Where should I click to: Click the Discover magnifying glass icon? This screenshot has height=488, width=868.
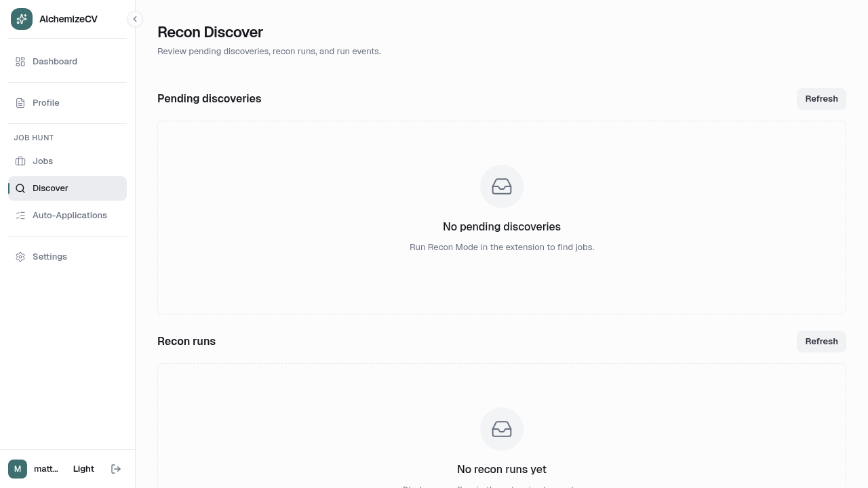pyautogui.click(x=20, y=188)
